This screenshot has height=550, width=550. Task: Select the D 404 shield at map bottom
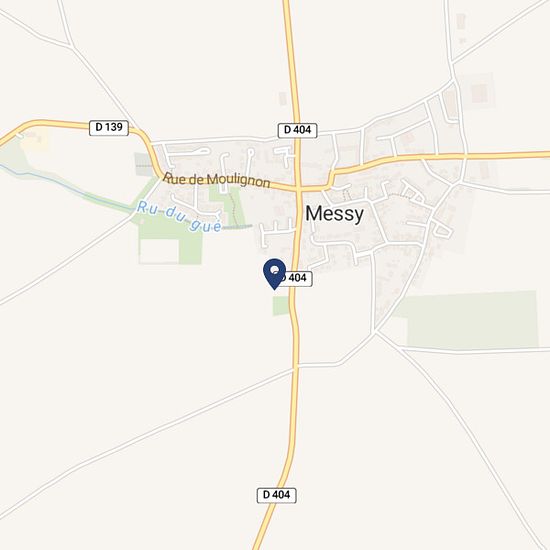pos(276,495)
